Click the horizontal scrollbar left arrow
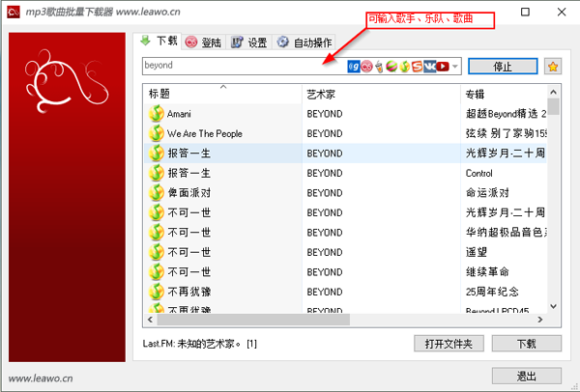The height and width of the screenshot is (392, 580). 150,320
